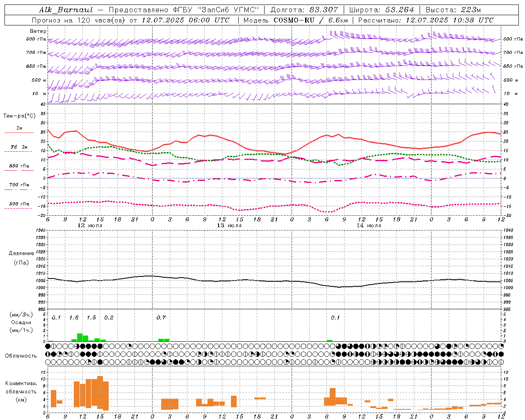This screenshot has width=525, height=420.
Task: Click the tallest orange convective bar near hour 15
Action: 100,393
